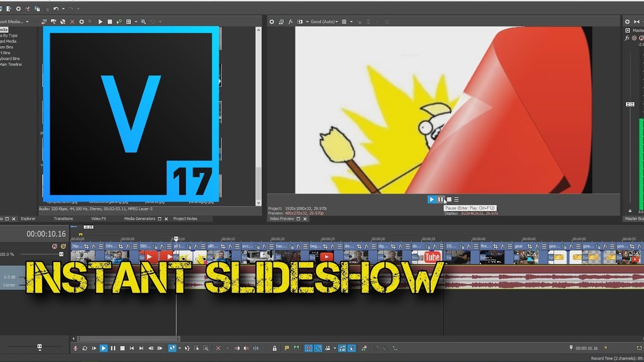
Task: Select the Video Preview tab
Action: click(282, 219)
